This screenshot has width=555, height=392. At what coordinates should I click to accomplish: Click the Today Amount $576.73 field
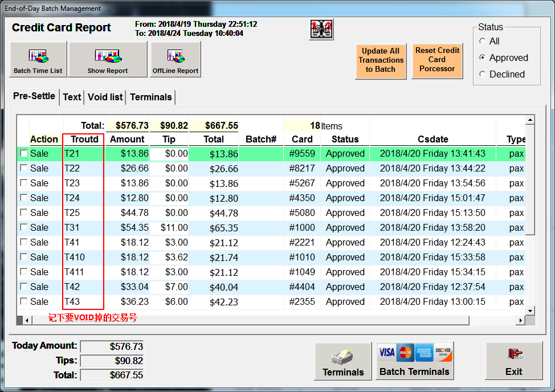point(112,346)
